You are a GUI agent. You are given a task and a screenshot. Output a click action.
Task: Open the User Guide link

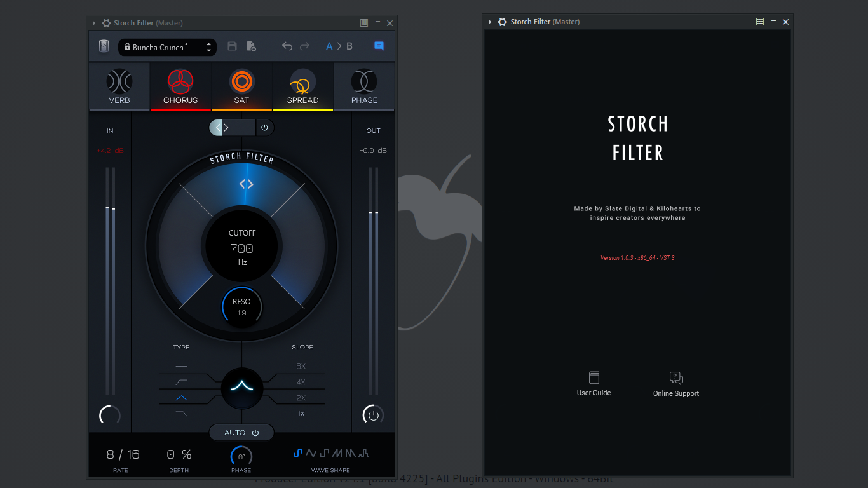coord(593,393)
